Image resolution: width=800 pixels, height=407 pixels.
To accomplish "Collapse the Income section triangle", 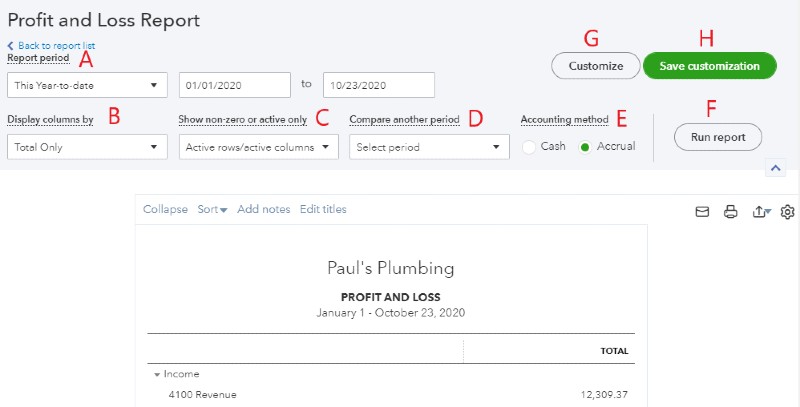I will (x=157, y=374).
